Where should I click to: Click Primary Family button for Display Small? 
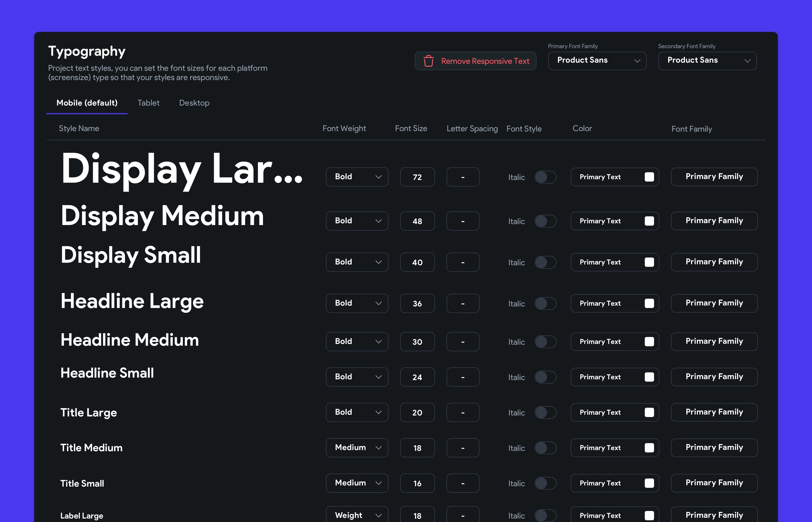714,262
